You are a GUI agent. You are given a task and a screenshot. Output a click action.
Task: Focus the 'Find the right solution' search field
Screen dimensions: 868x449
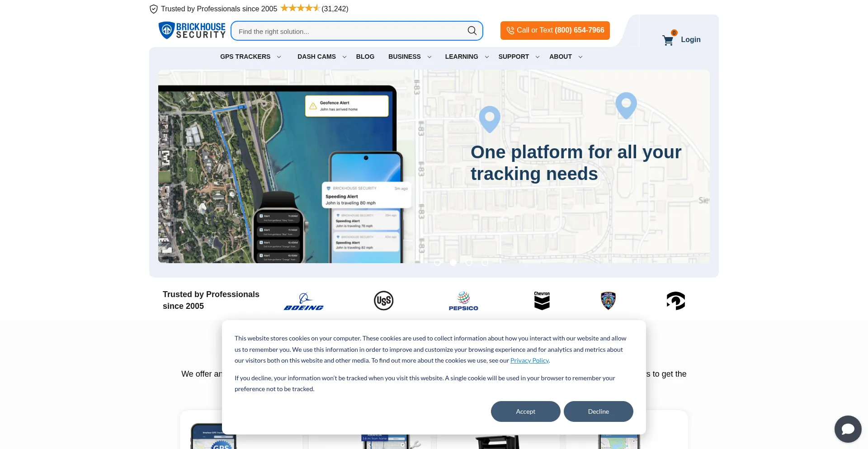coord(357,31)
